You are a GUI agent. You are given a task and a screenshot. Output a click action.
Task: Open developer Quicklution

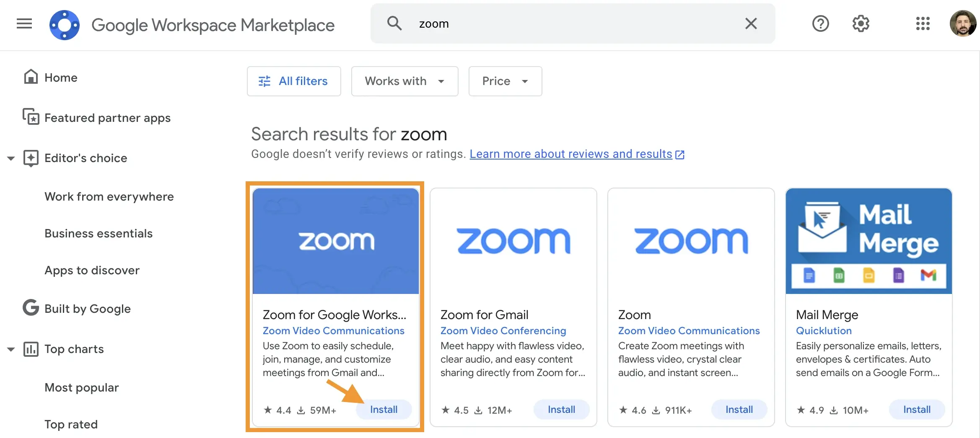824,330
